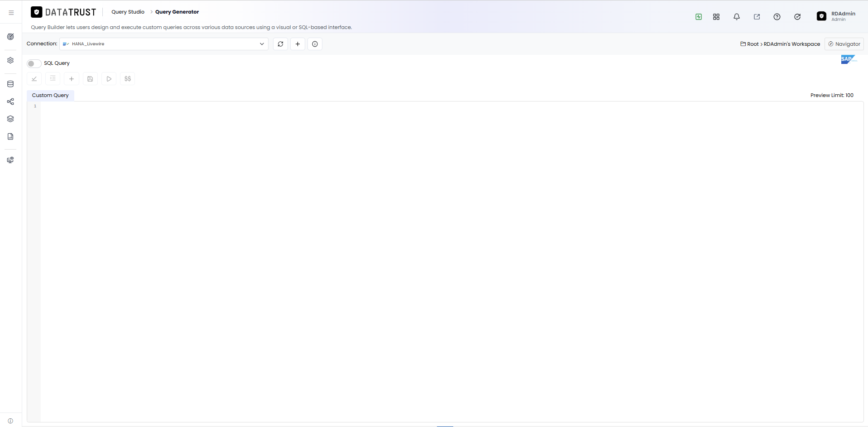The height and width of the screenshot is (427, 868).
Task: Click the $$ parameters toolbar icon
Action: [x=128, y=79]
